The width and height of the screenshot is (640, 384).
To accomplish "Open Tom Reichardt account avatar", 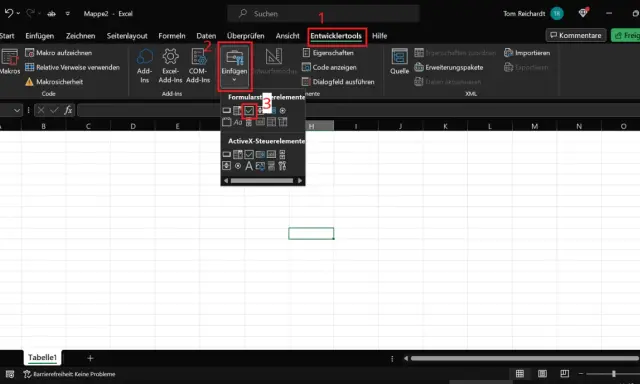I will (557, 13).
